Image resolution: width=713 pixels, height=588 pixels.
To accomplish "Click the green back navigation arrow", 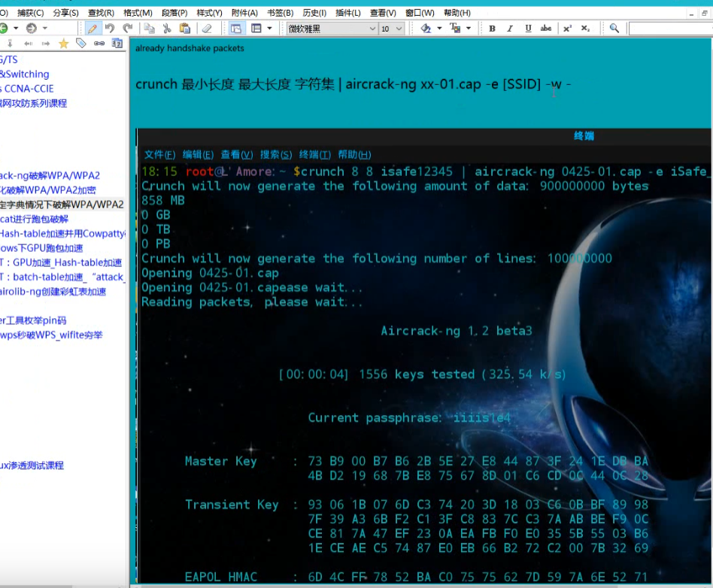I will click(x=3, y=28).
